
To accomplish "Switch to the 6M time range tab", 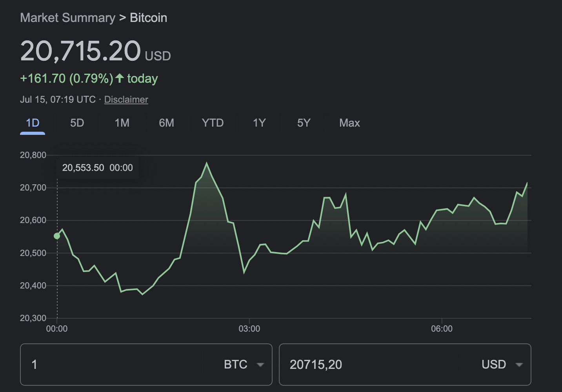I will point(166,123).
